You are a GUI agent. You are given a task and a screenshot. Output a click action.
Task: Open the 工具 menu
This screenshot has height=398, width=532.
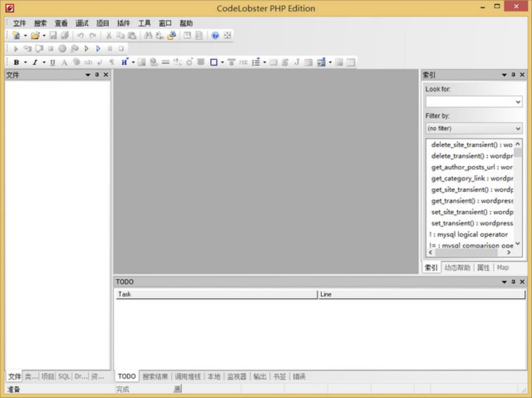pyautogui.click(x=145, y=23)
